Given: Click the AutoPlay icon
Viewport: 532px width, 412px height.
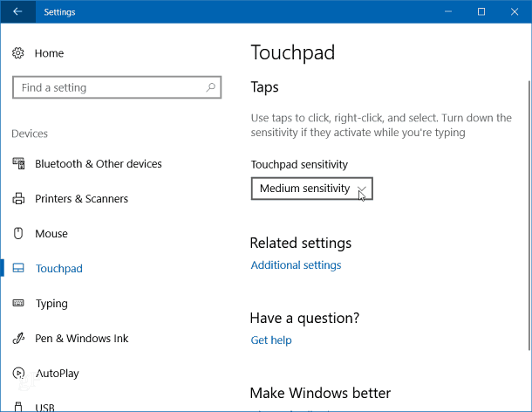Looking at the screenshot, I should pos(18,373).
